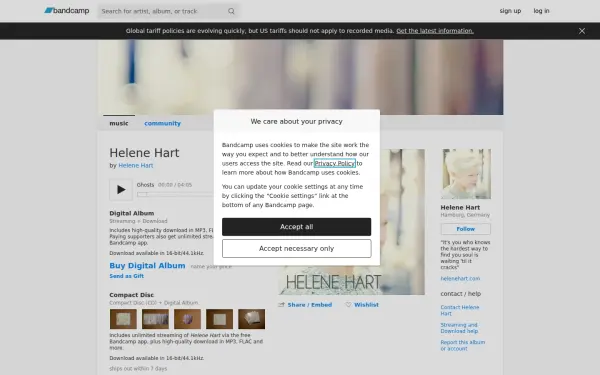Open the fourth Compact Disc photo
The width and height of the screenshot is (600, 375).
(x=219, y=319)
